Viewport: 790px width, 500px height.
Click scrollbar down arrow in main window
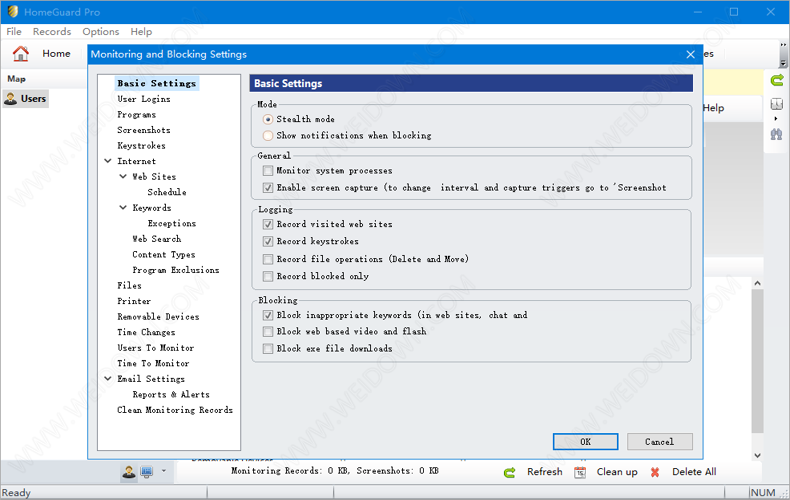click(x=757, y=455)
